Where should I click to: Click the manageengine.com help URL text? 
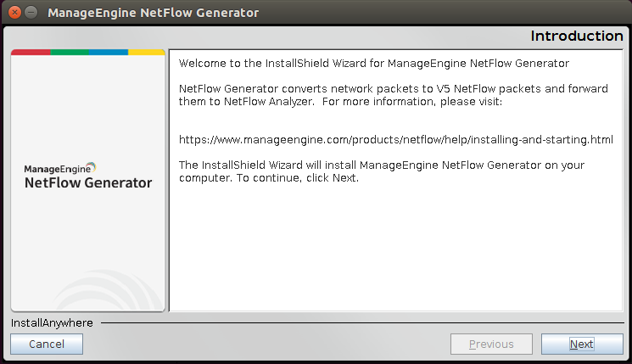[396, 140]
